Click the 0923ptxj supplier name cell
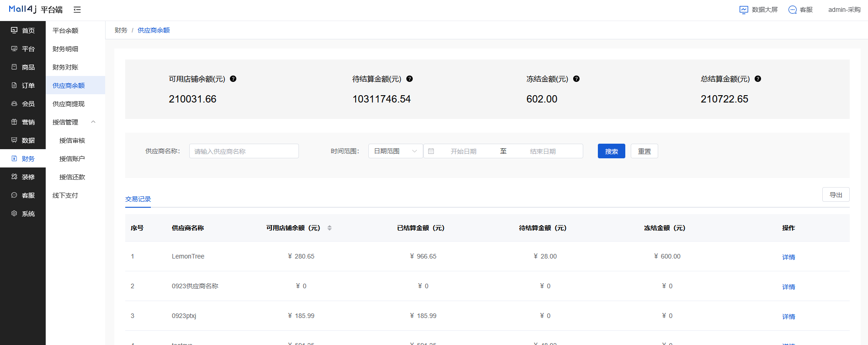 [184, 316]
